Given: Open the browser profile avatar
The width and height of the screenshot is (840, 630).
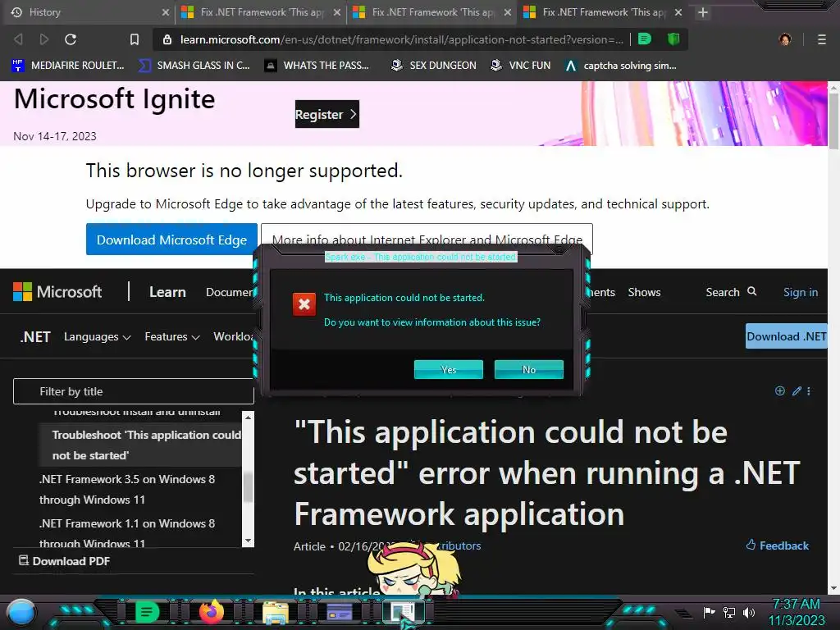Looking at the screenshot, I should tap(785, 39).
